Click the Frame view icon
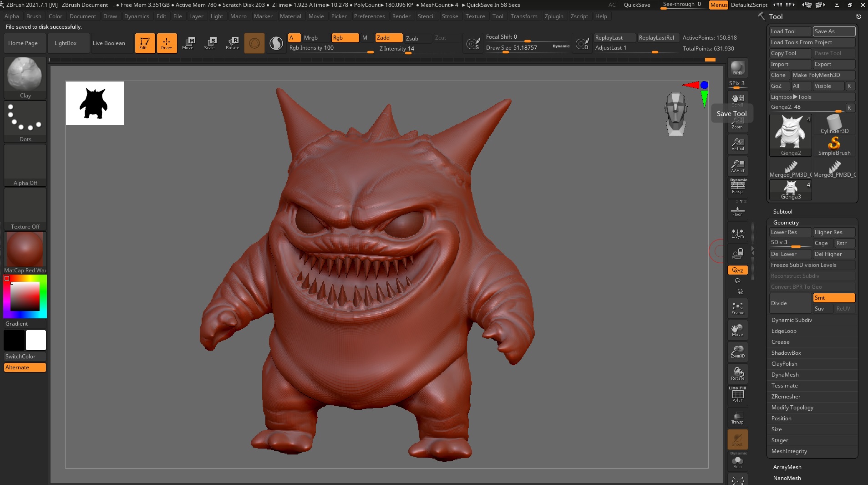Viewport: 868px width, 485px height. (x=737, y=308)
